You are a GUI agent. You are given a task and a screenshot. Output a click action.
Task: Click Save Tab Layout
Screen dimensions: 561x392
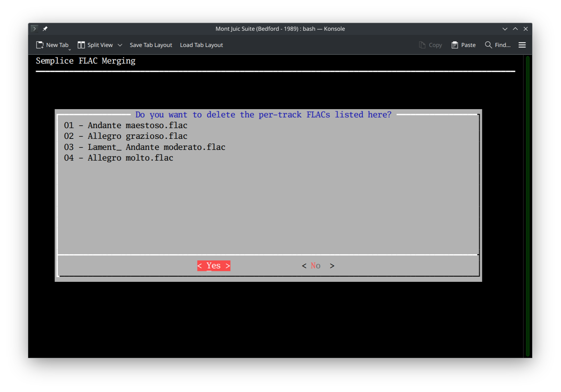151,45
